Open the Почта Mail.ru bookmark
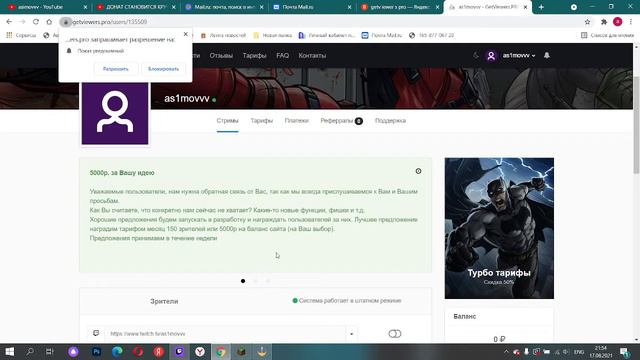 (382, 36)
